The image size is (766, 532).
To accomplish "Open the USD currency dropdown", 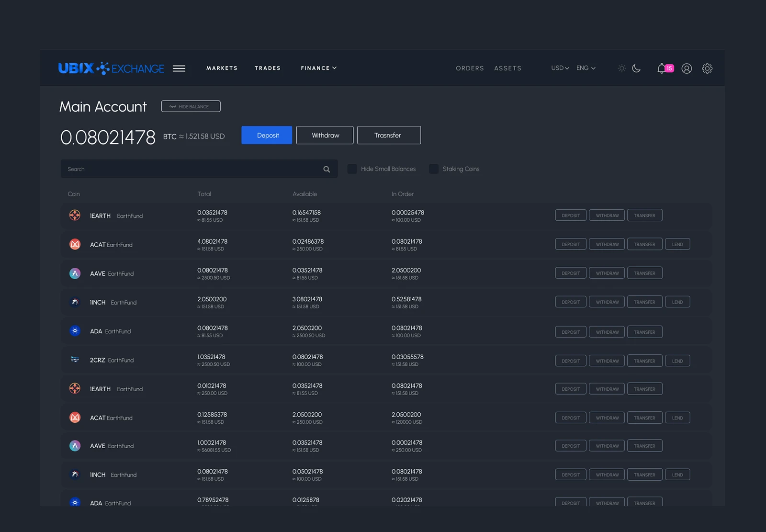I will (560, 68).
